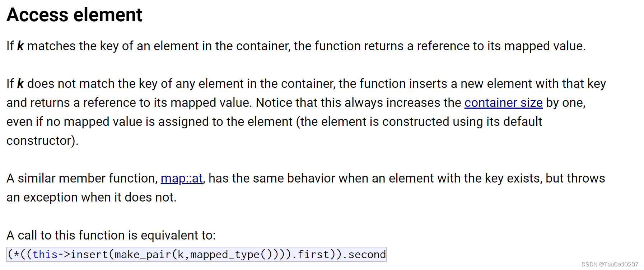Click ".first" in the code snippet

[x=310, y=254]
